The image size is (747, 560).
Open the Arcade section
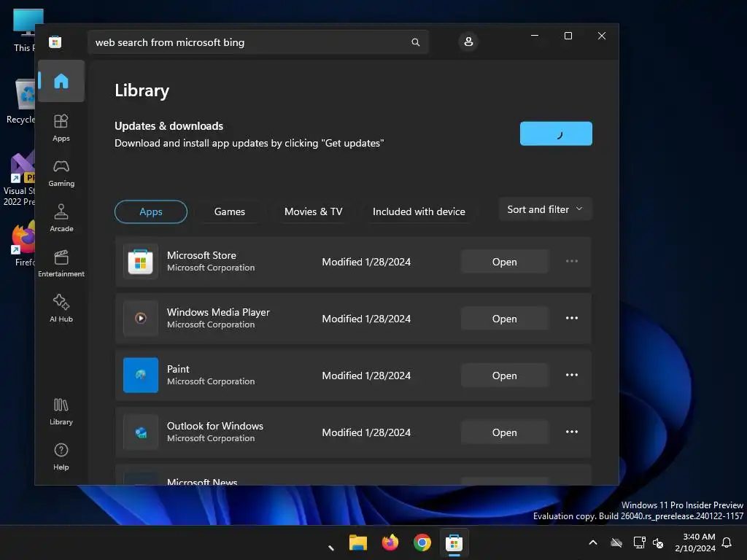point(61,218)
